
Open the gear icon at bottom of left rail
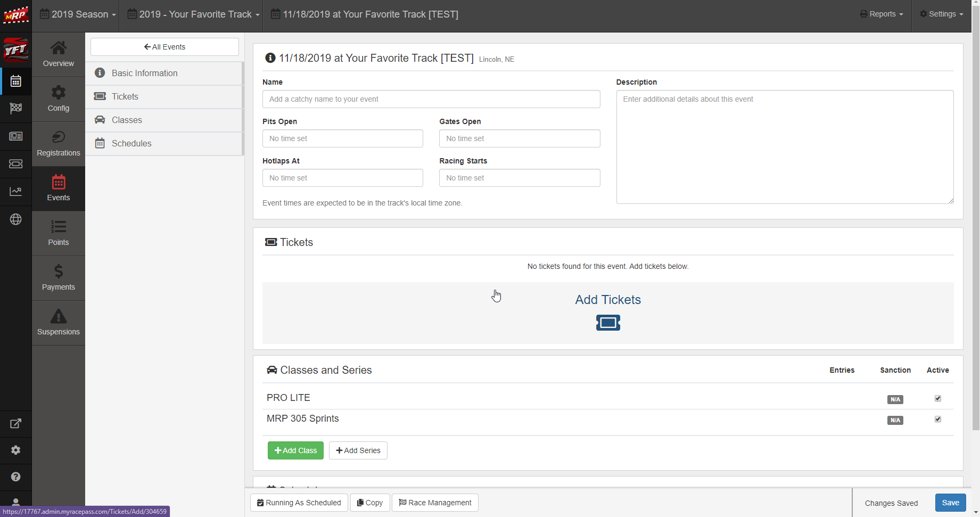[16, 450]
